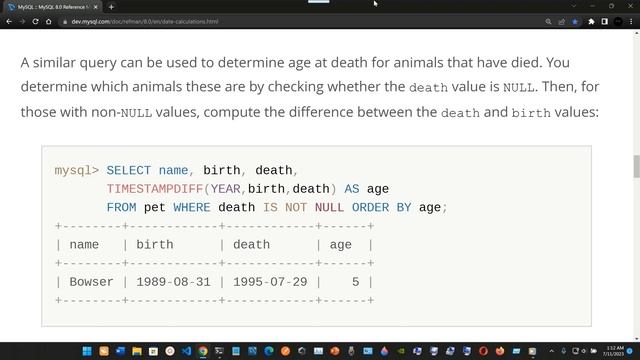Go forward in browser history

click(x=22, y=22)
